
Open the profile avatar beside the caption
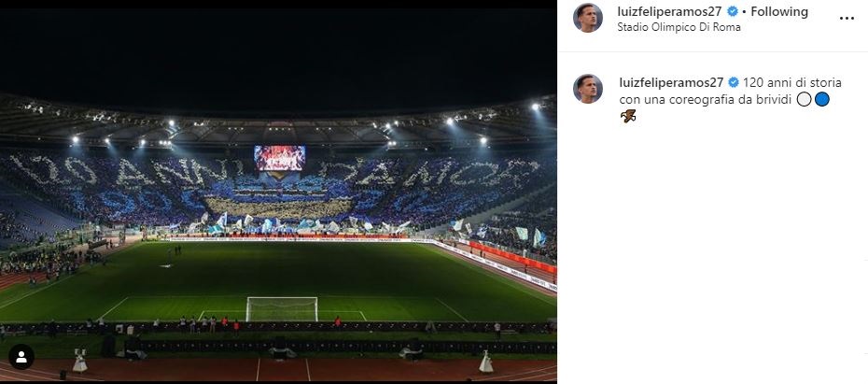(587, 89)
